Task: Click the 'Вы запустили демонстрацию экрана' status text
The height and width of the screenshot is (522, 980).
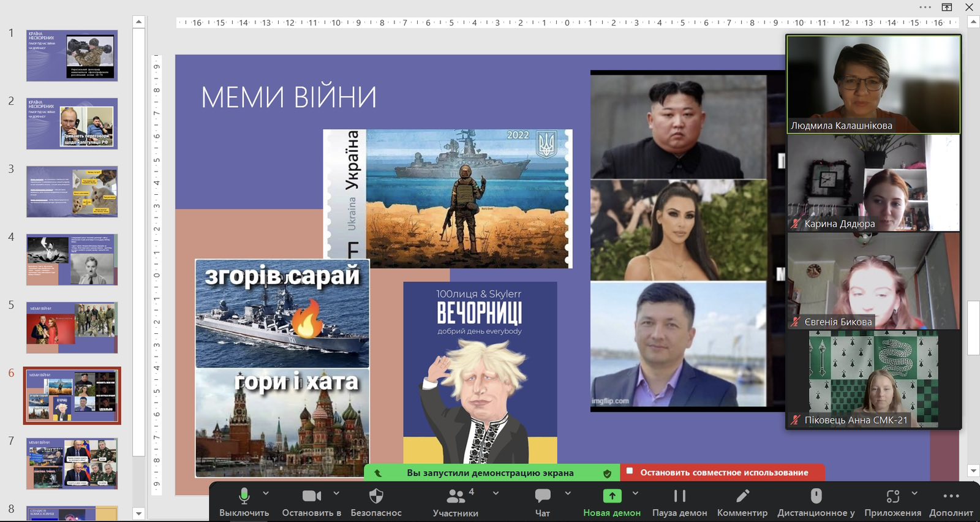Action: click(x=490, y=473)
